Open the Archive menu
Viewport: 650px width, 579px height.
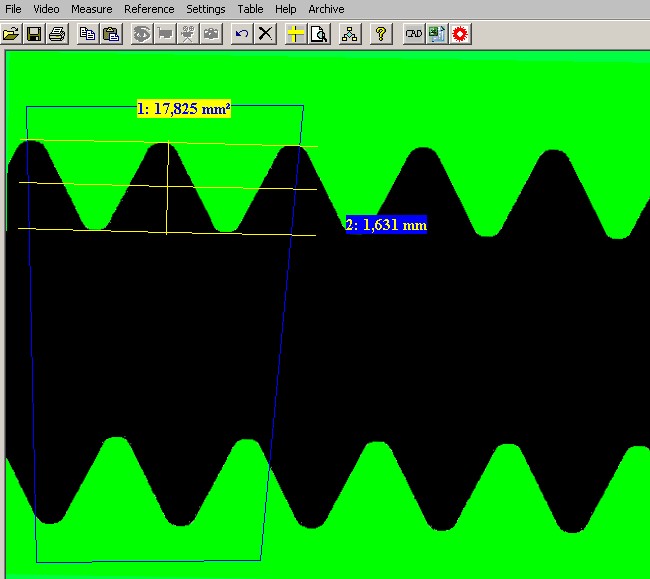tap(326, 9)
